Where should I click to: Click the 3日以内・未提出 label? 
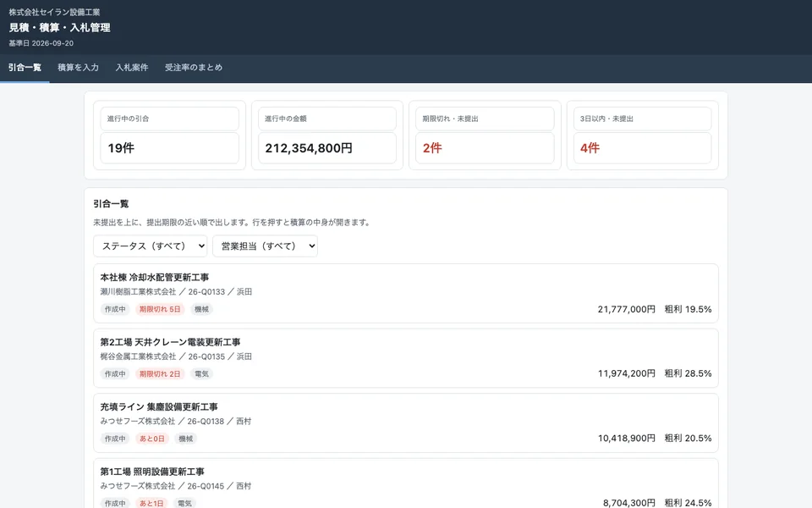[x=606, y=119]
